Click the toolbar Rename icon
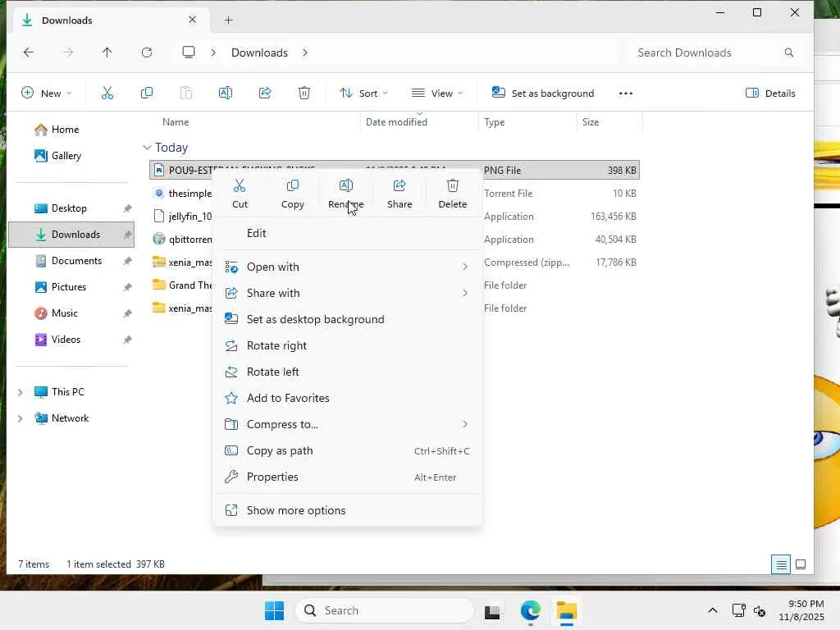Image resolution: width=840 pixels, height=630 pixels. click(x=225, y=94)
